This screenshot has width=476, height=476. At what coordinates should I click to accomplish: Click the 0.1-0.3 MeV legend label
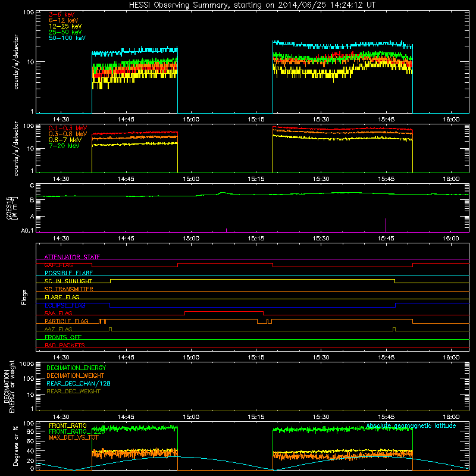pos(68,128)
